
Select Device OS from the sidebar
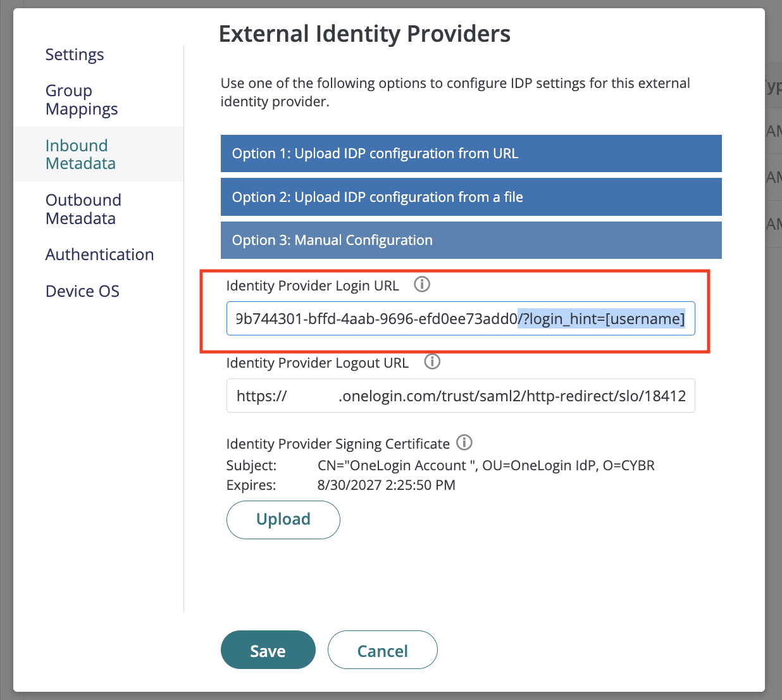click(82, 291)
